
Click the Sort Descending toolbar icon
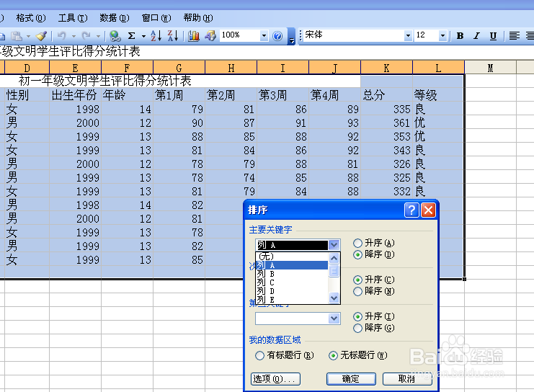[173, 35]
